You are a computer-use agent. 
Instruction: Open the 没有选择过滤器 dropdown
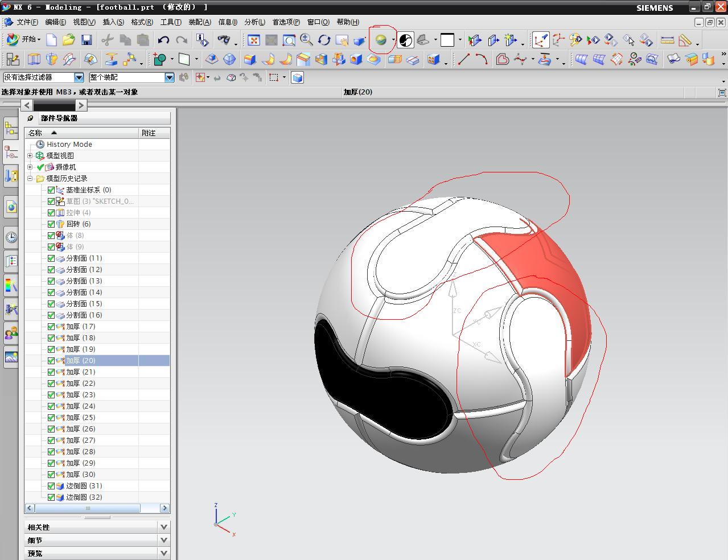point(79,77)
